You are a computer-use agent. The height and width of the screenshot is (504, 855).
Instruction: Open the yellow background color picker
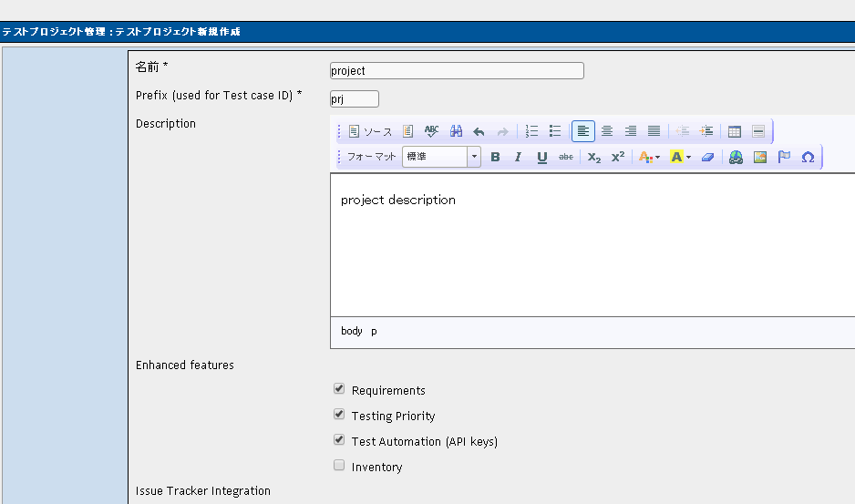pos(681,157)
